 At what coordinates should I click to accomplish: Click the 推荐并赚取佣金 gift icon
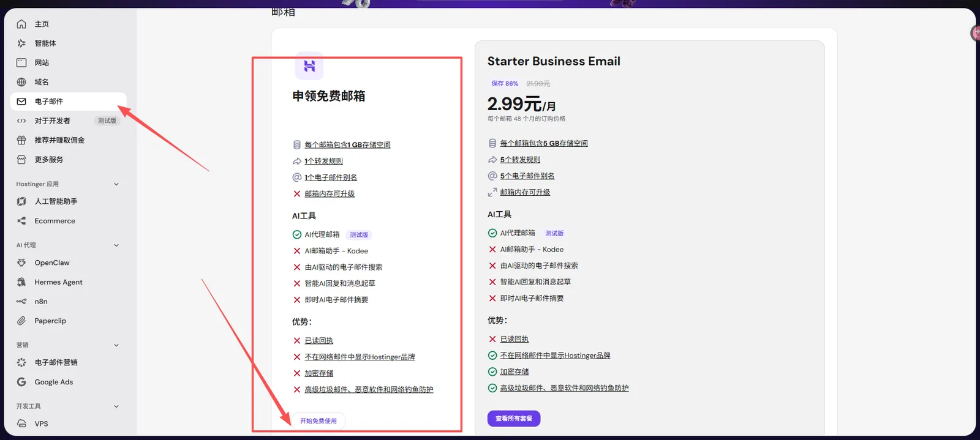(21, 140)
